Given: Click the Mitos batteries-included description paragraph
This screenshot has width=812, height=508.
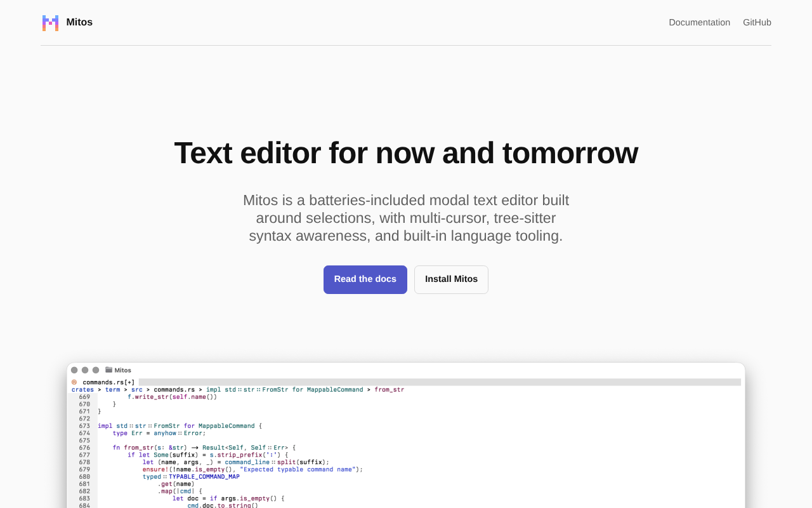Looking at the screenshot, I should [406, 218].
